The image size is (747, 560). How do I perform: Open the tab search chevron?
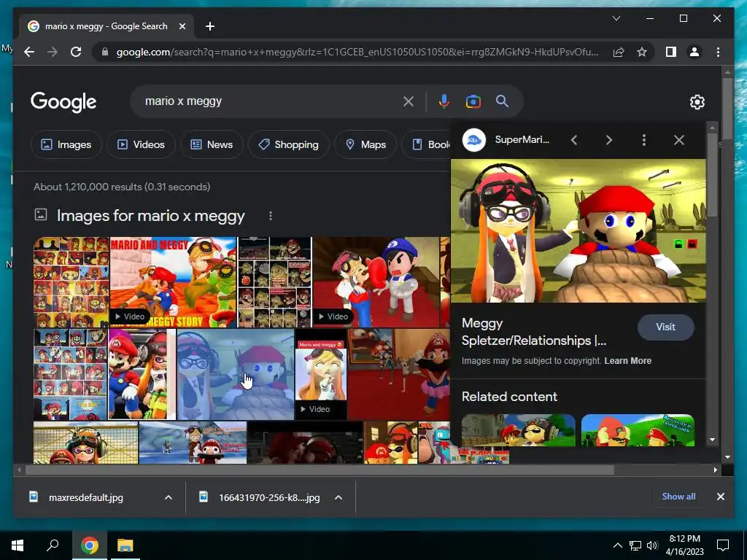click(616, 18)
